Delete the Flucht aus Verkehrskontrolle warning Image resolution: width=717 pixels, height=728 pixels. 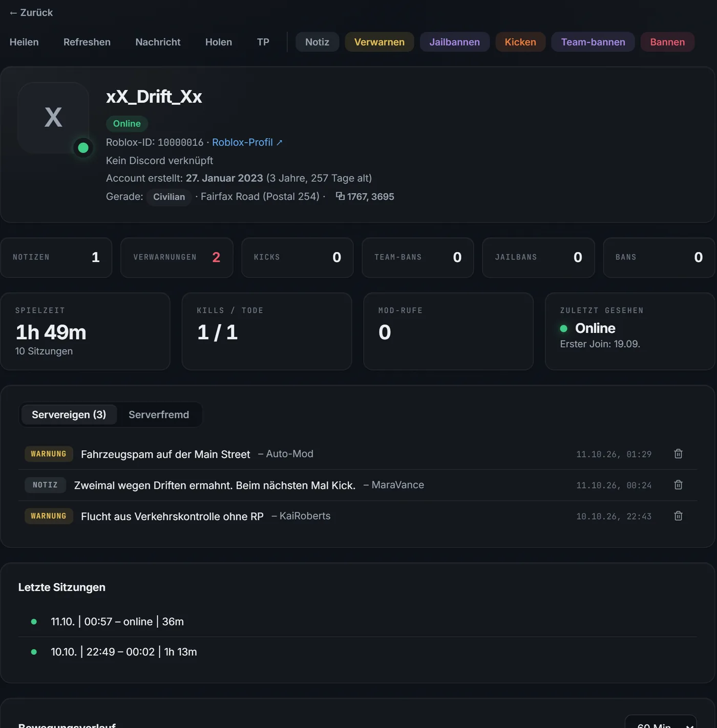point(678,516)
